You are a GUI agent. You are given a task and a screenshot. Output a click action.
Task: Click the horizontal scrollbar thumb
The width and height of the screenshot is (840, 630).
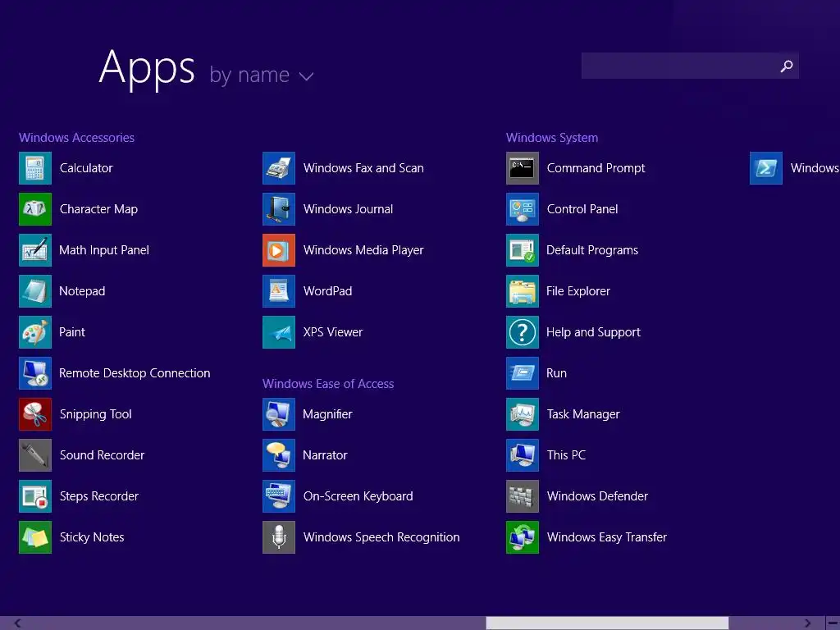pyautogui.click(x=607, y=623)
